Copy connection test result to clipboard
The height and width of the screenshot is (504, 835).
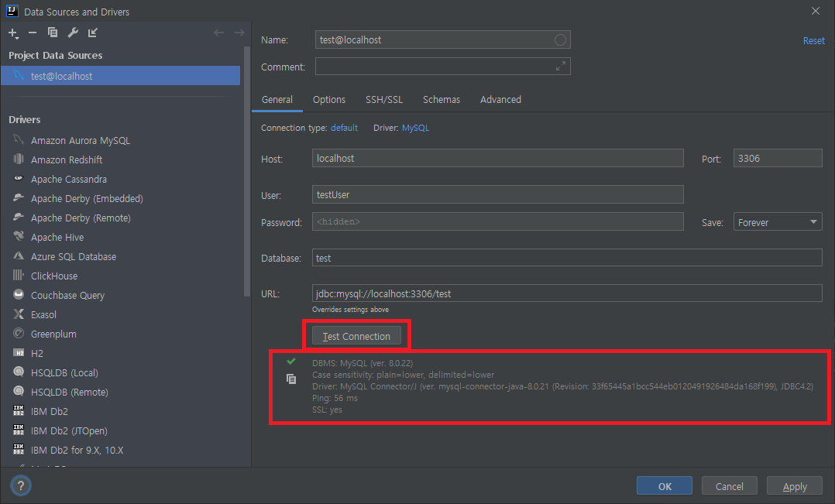click(x=291, y=379)
